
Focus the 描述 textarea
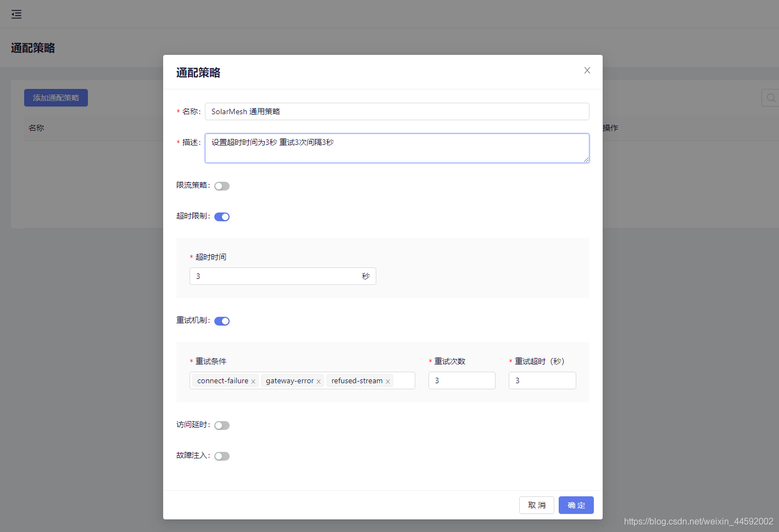(x=397, y=148)
